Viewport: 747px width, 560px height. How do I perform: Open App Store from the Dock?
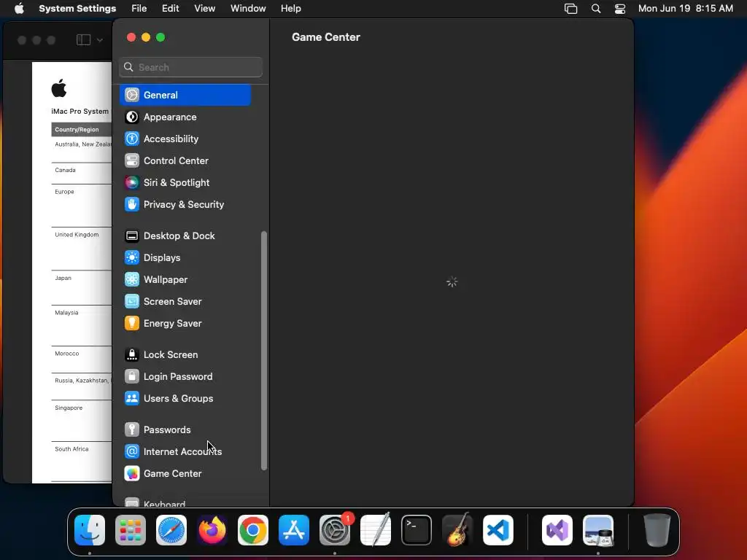tap(294, 530)
